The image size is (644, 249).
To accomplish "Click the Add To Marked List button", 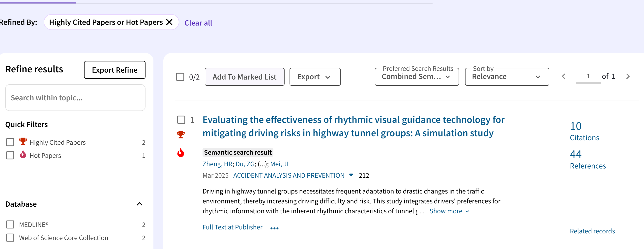I will coord(244,77).
